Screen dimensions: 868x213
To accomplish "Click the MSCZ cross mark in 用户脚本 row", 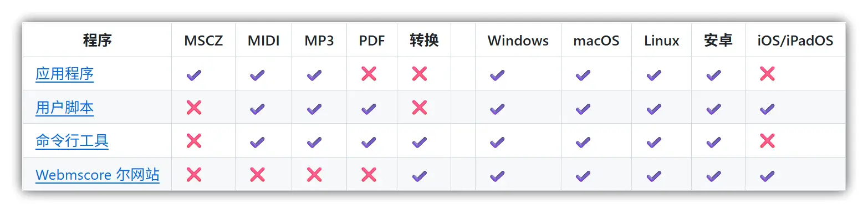I will click(x=193, y=108).
